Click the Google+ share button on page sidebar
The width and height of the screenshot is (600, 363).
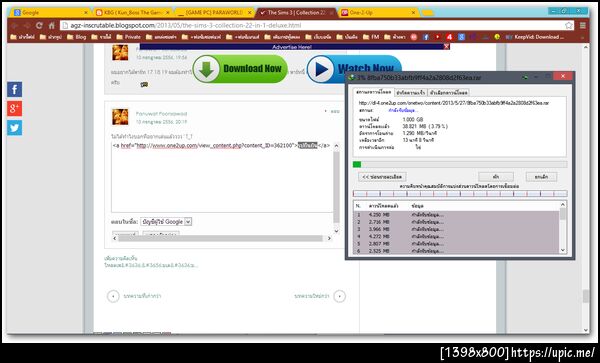point(15,109)
